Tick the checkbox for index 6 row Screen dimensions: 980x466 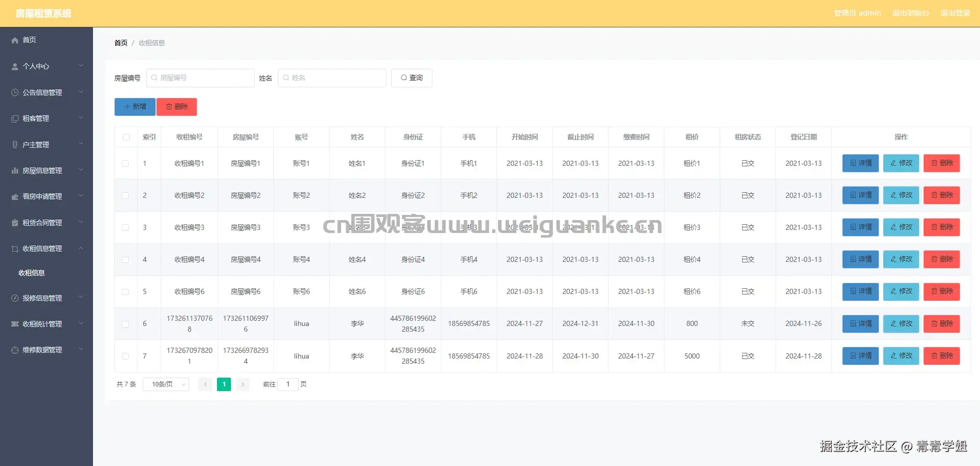pos(126,324)
